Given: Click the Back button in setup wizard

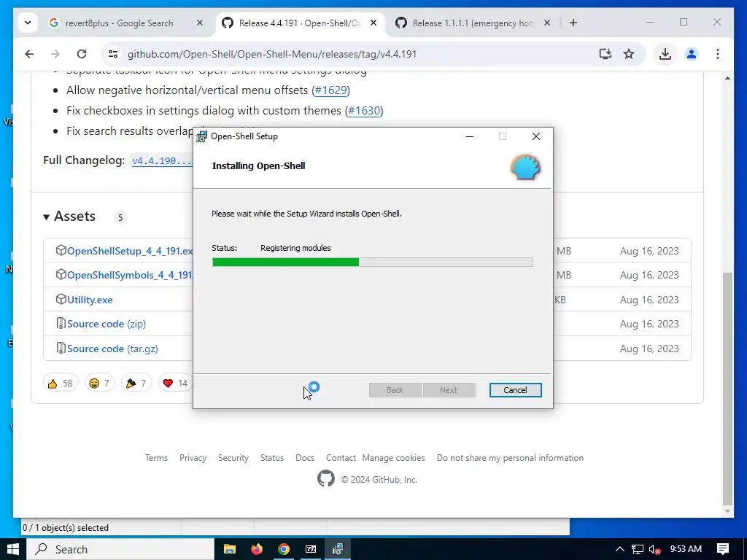Looking at the screenshot, I should (395, 390).
